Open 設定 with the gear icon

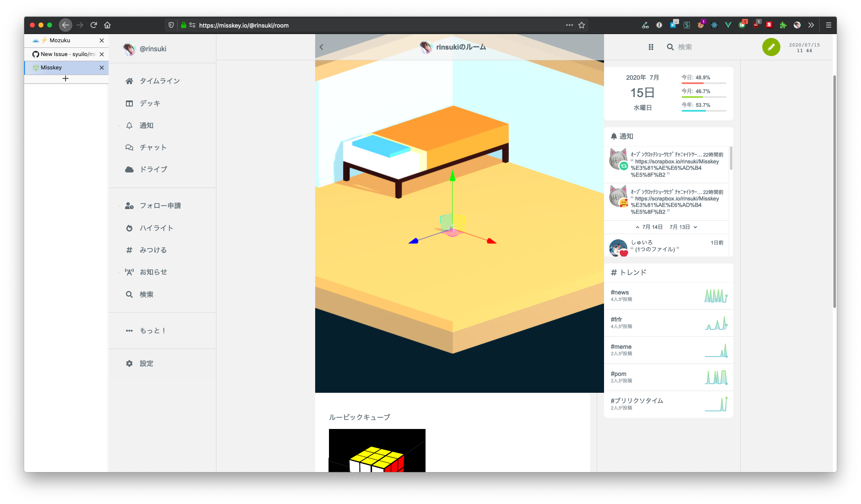click(x=129, y=363)
